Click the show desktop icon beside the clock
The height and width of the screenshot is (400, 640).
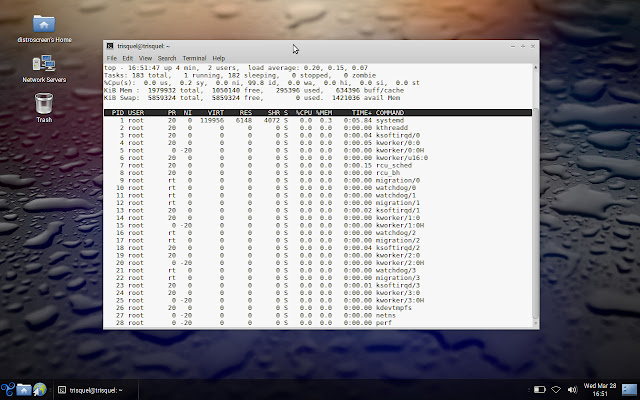pyautogui.click(x=629, y=390)
